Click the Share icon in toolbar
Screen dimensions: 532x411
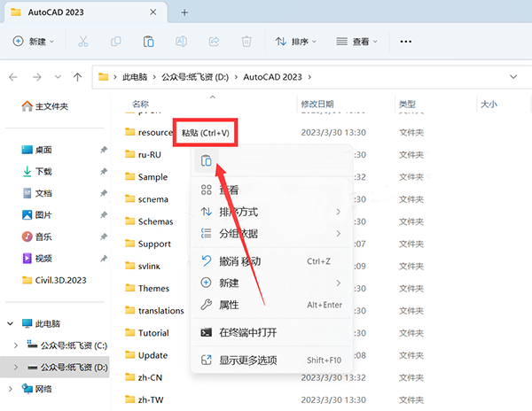click(x=214, y=42)
